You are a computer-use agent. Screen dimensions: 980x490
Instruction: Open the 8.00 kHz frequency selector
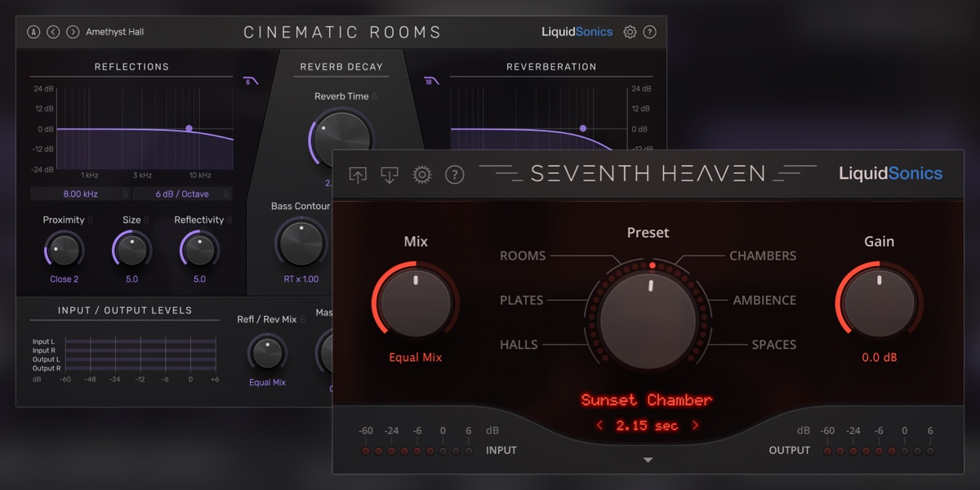[x=82, y=194]
